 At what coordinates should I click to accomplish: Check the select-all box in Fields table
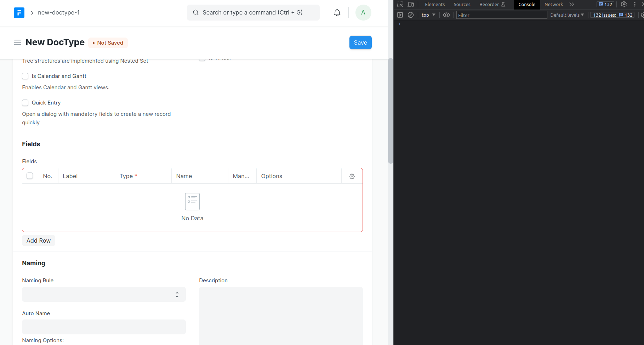30,176
